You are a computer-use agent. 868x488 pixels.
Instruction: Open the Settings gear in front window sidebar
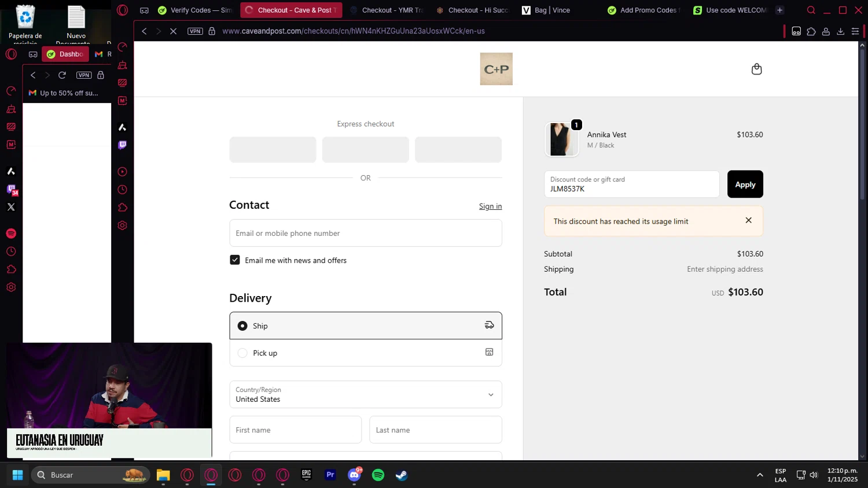[122, 225]
